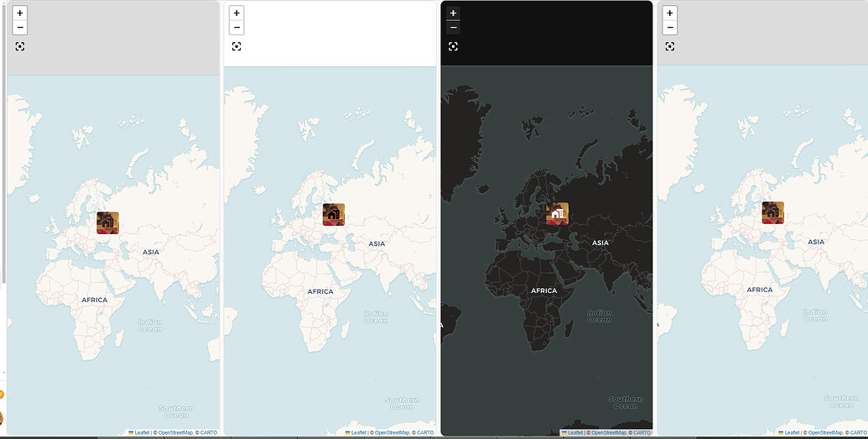Click the vertical scrollbar at the left edge

click(4, 144)
